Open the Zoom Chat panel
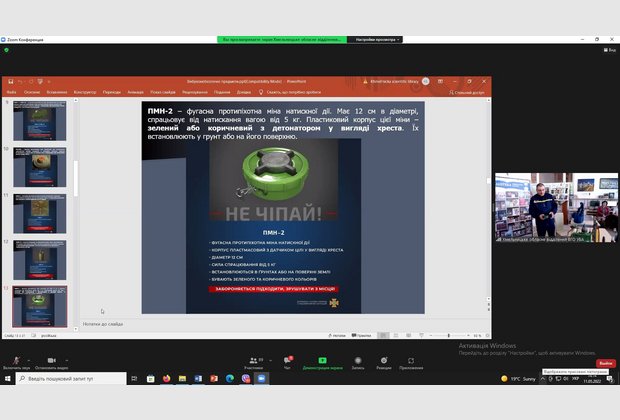620x420 pixels. click(x=289, y=360)
